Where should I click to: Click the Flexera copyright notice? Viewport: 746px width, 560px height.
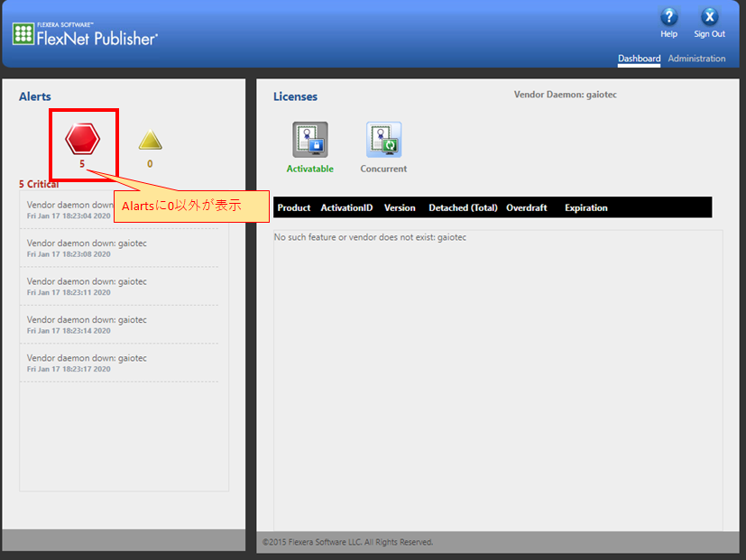[348, 542]
